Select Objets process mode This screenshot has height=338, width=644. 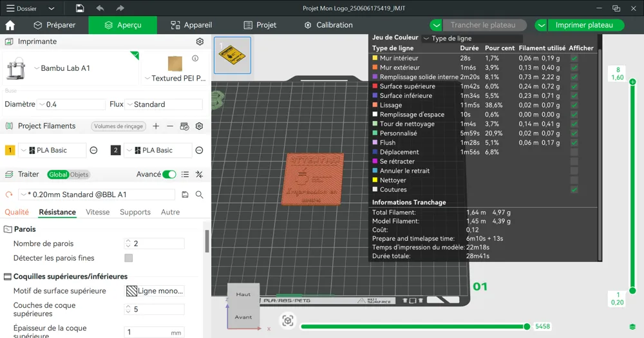[x=79, y=174]
